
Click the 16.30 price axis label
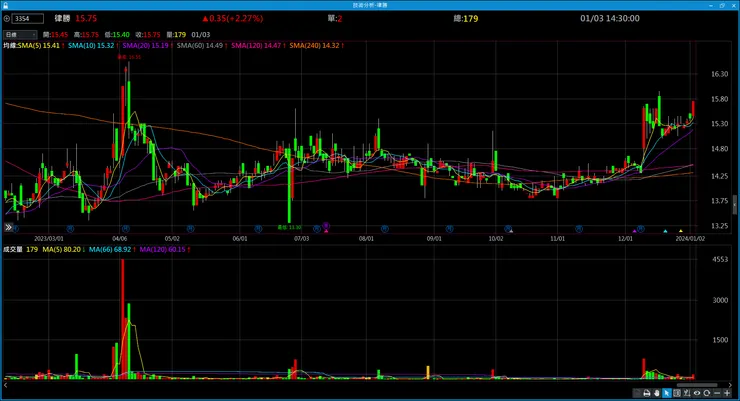click(719, 74)
